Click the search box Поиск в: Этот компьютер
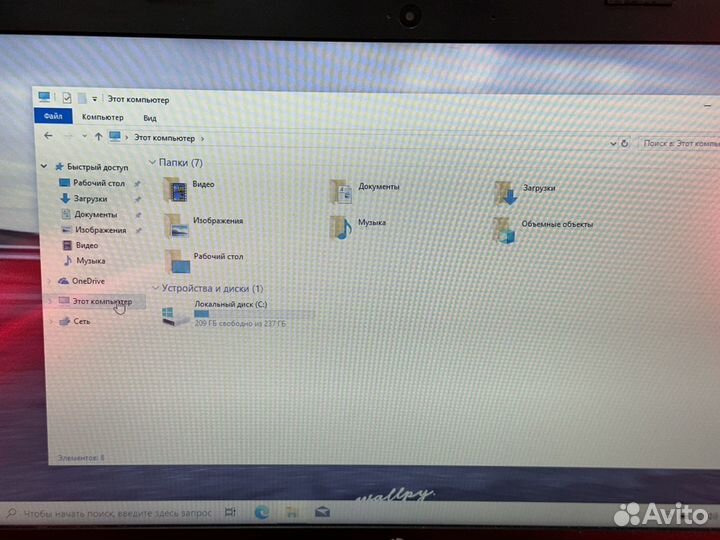This screenshot has height=540, width=720. tap(680, 144)
